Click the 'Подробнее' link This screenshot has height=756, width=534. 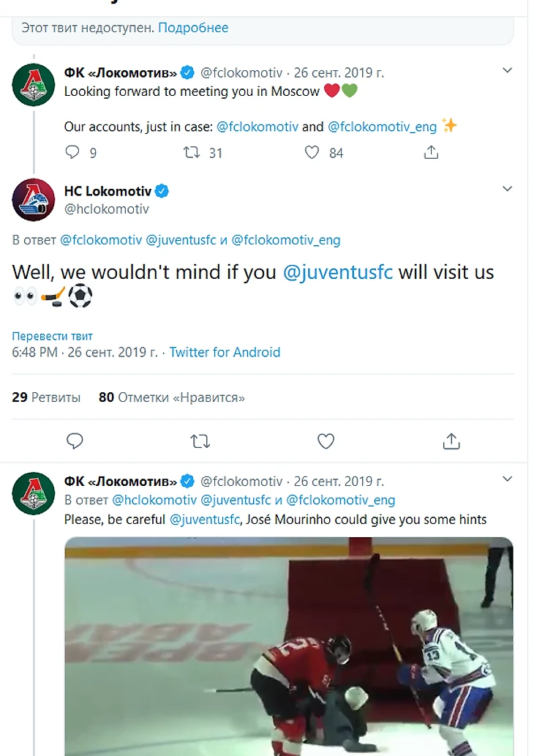193,28
